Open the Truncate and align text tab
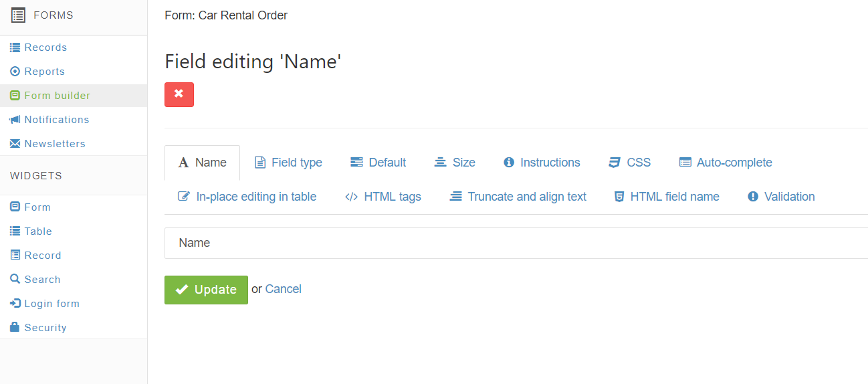Image resolution: width=868 pixels, height=384 pixels. pos(518,197)
